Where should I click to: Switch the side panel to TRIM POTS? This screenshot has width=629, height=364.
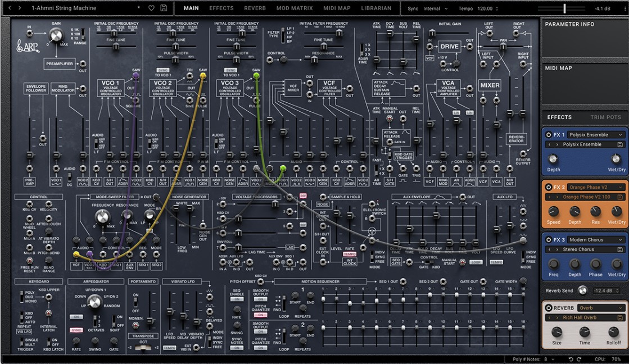click(605, 117)
